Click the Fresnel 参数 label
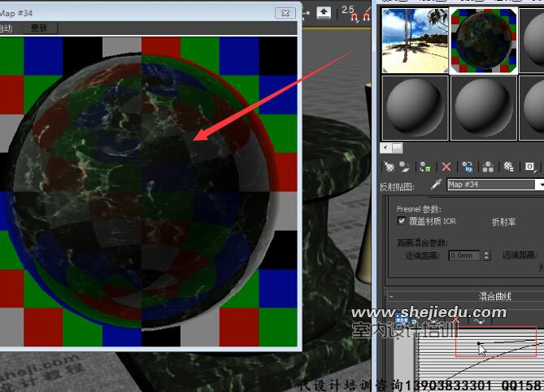Viewport: 544px width, 392px height. click(419, 209)
